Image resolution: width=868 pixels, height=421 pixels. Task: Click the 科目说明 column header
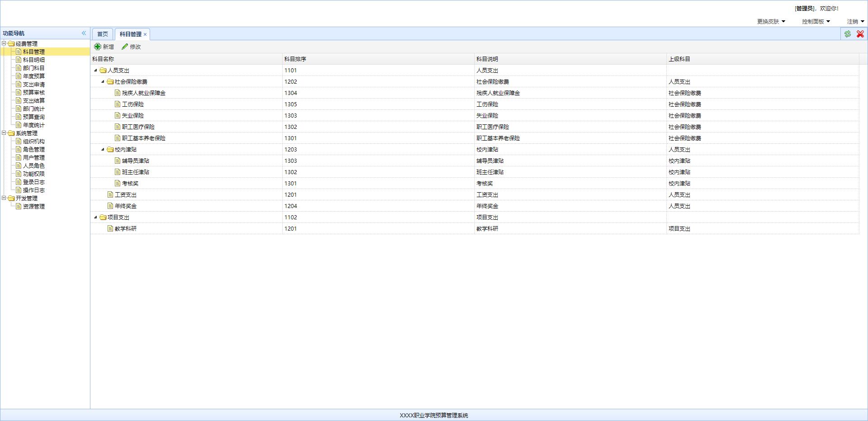(571, 59)
